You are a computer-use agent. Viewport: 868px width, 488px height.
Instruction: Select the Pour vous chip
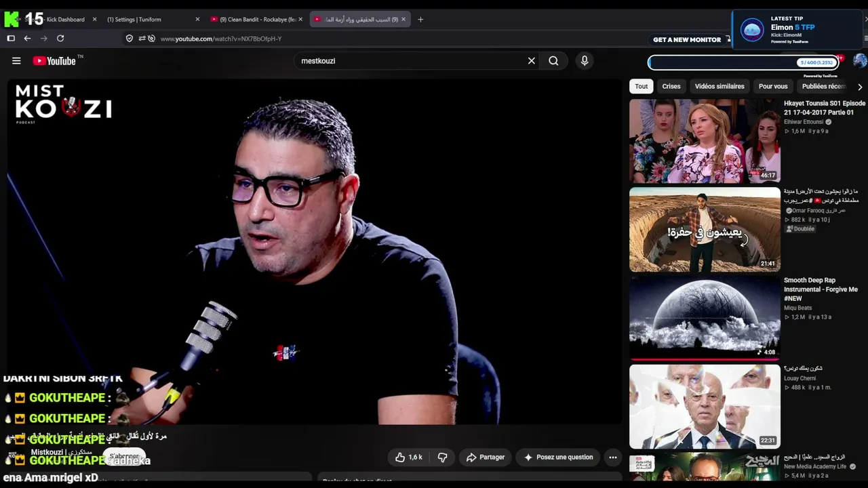click(x=773, y=87)
